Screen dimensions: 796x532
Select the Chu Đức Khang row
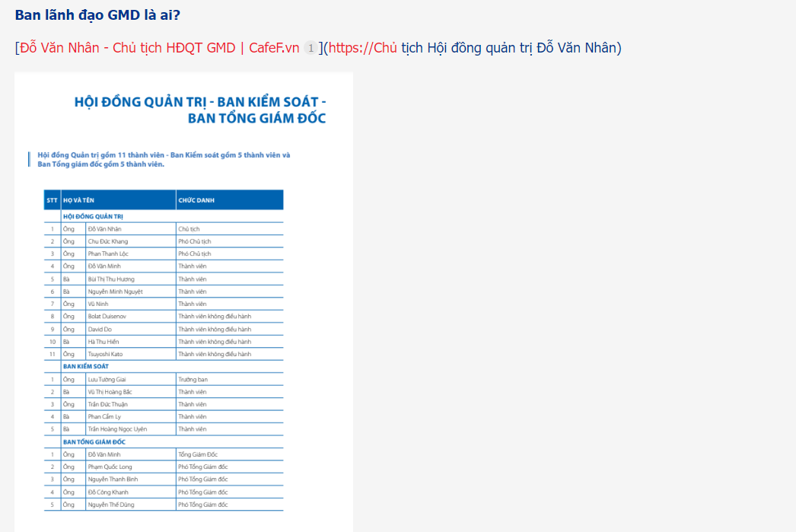tap(164, 241)
